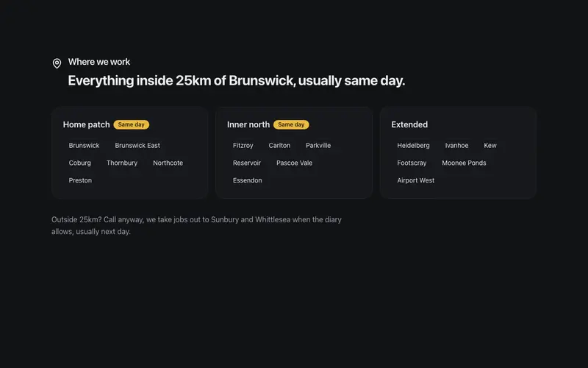Choose the Brunswick East suburb chip

click(x=137, y=145)
